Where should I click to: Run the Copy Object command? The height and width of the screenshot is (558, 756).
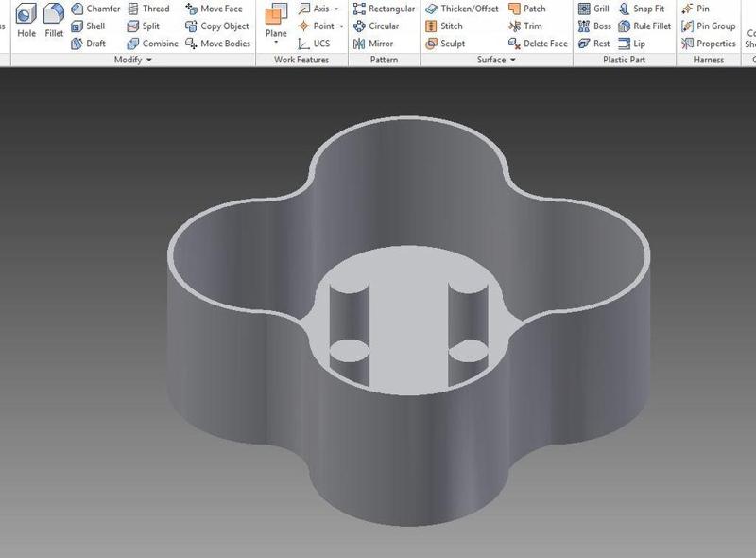pyautogui.click(x=217, y=26)
